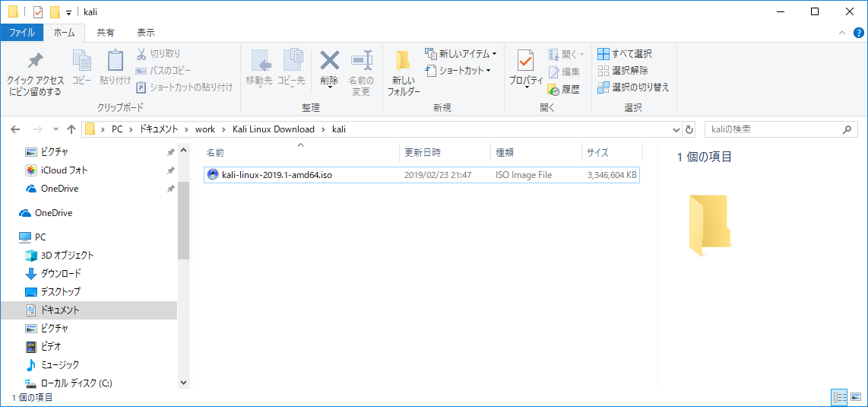868x407 pixels.
Task: Click the Pin to Quick Access icon
Action: coord(36,60)
